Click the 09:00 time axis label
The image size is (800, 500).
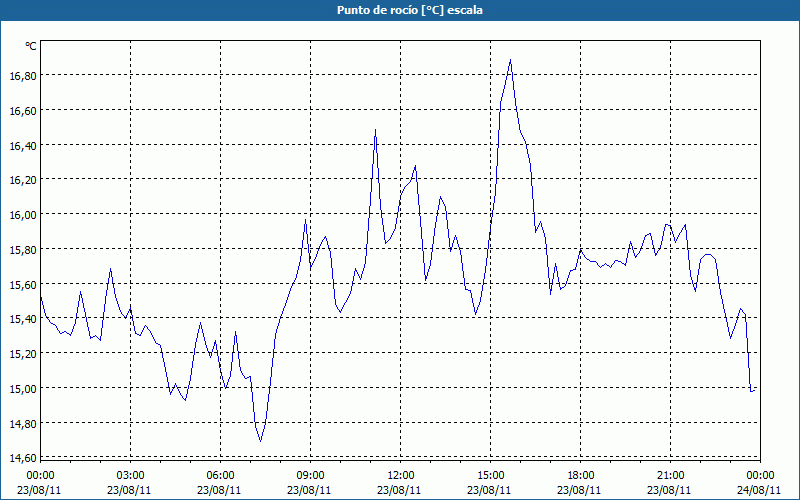[310, 476]
